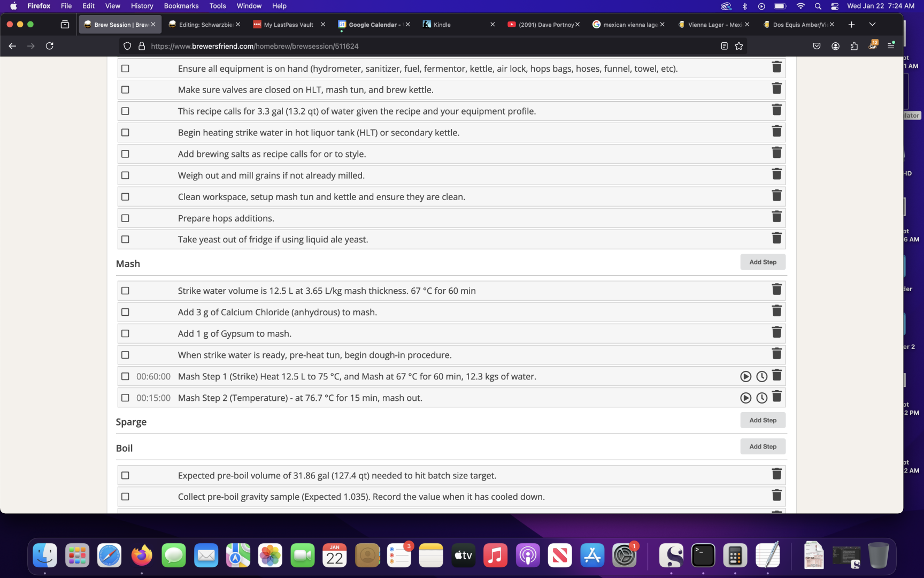Image resolution: width=924 pixels, height=578 pixels.
Task: Open Firefox extensions puzzle icon
Action: [x=854, y=46]
